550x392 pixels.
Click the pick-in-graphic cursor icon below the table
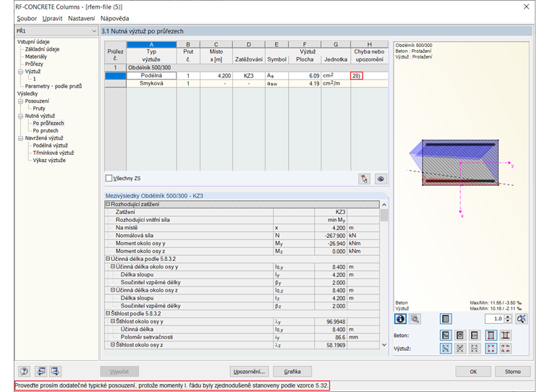pos(364,179)
